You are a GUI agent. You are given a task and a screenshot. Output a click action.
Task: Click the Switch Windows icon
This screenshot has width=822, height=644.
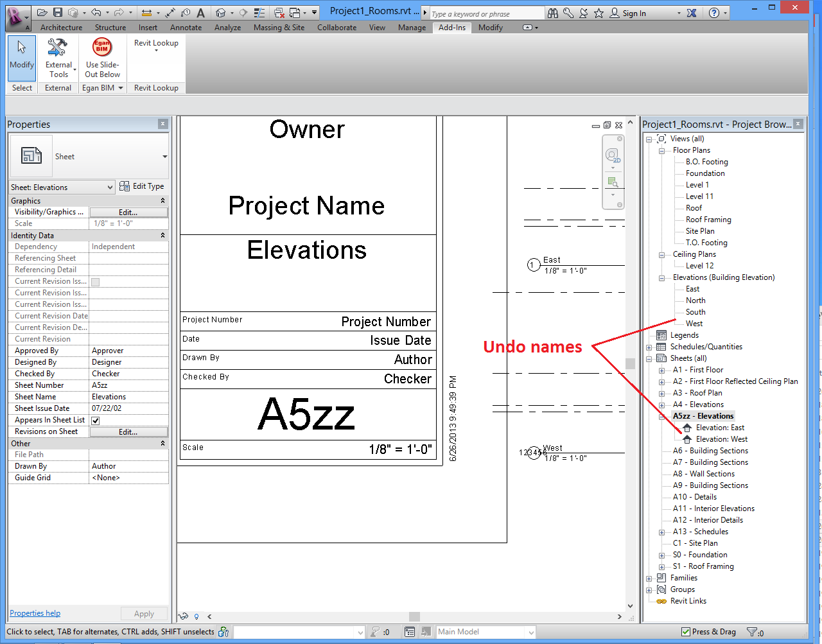pos(295,13)
